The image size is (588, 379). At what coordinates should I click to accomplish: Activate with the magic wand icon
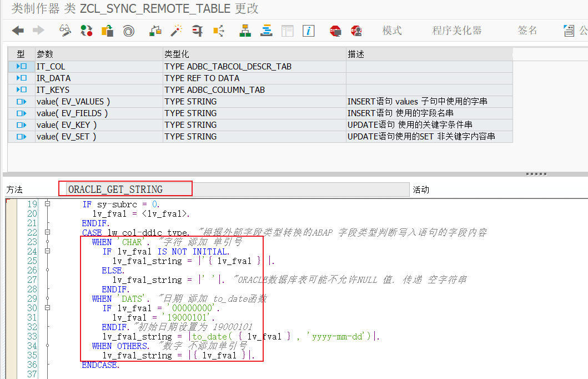tap(176, 31)
